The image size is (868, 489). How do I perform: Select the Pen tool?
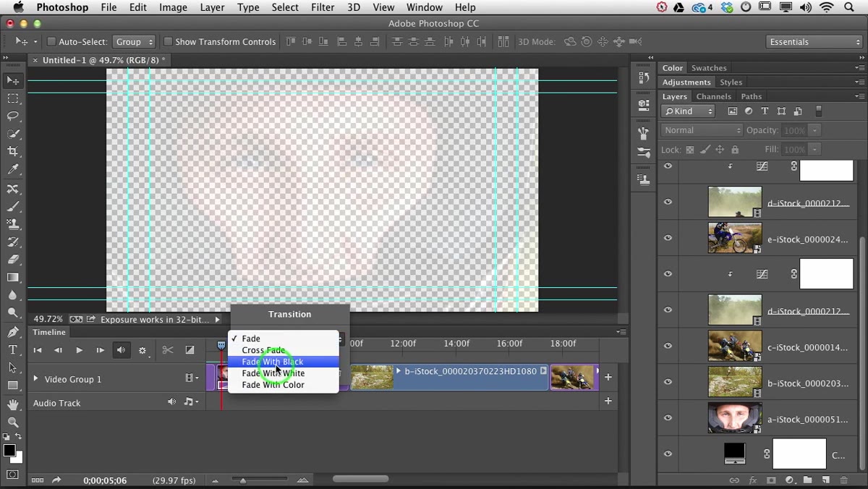[13, 332]
